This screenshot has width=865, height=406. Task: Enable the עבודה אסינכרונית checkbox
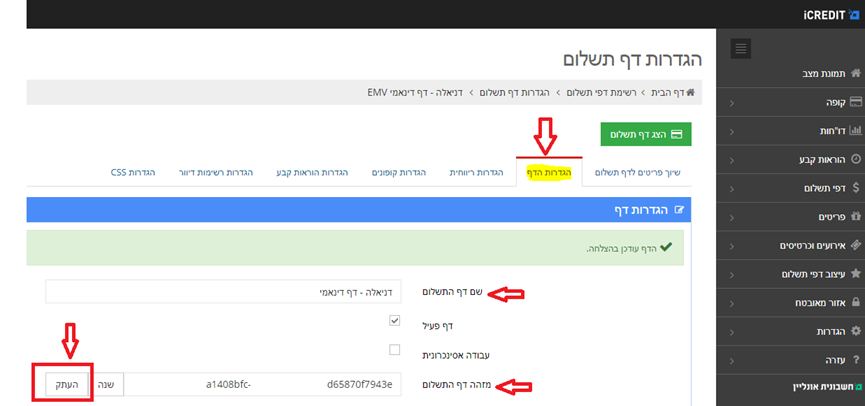(x=394, y=349)
